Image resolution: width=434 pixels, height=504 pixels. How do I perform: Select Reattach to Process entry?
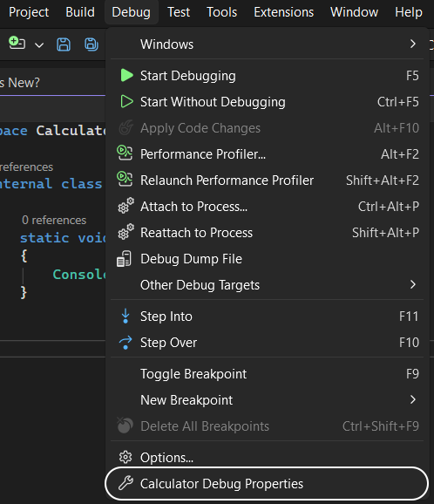click(267, 233)
